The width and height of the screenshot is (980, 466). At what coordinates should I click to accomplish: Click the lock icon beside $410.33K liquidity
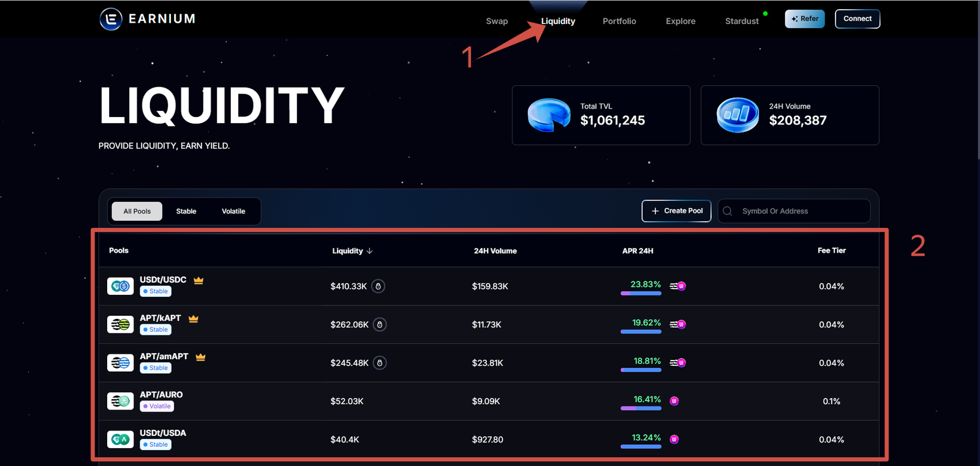[379, 286]
